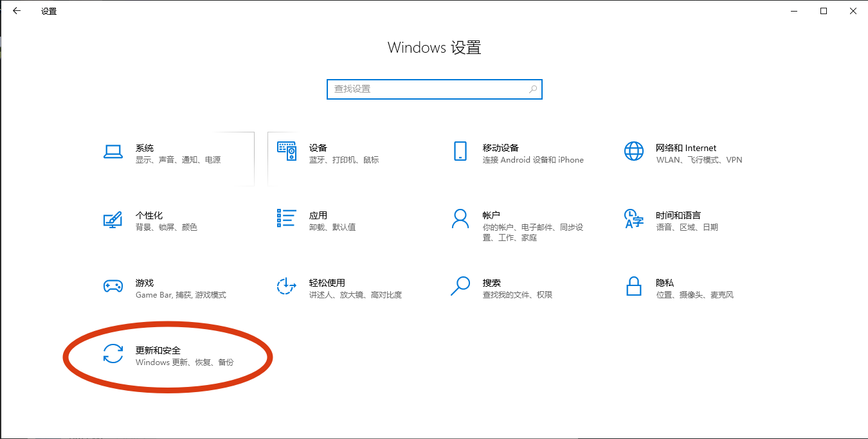Select the 隐私 category title
The height and width of the screenshot is (439, 868).
click(x=665, y=283)
